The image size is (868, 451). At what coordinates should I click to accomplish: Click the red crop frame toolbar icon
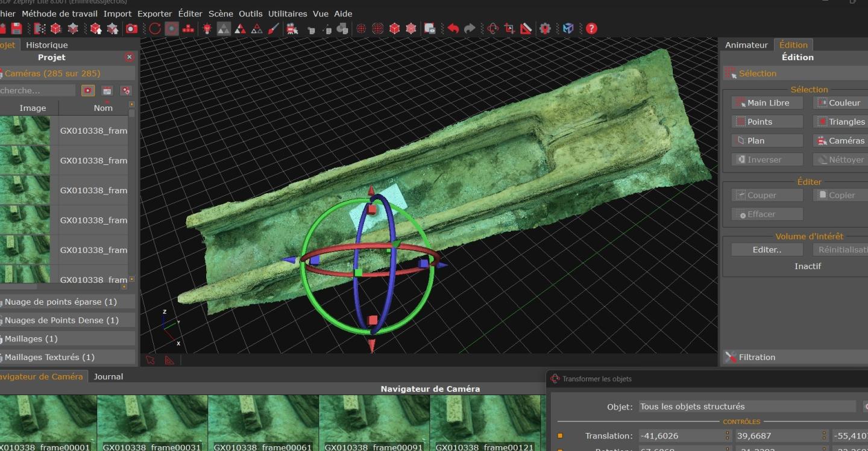(509, 28)
